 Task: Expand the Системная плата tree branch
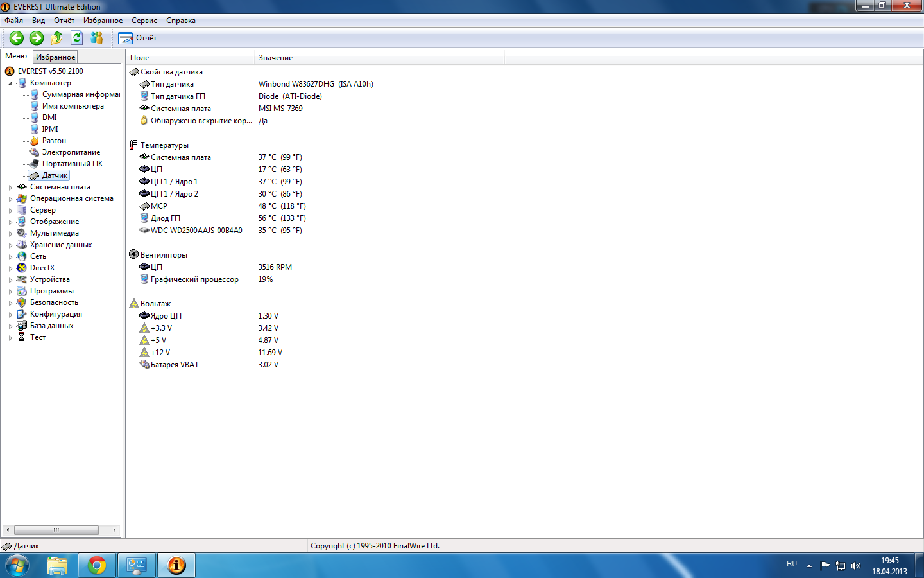point(10,188)
